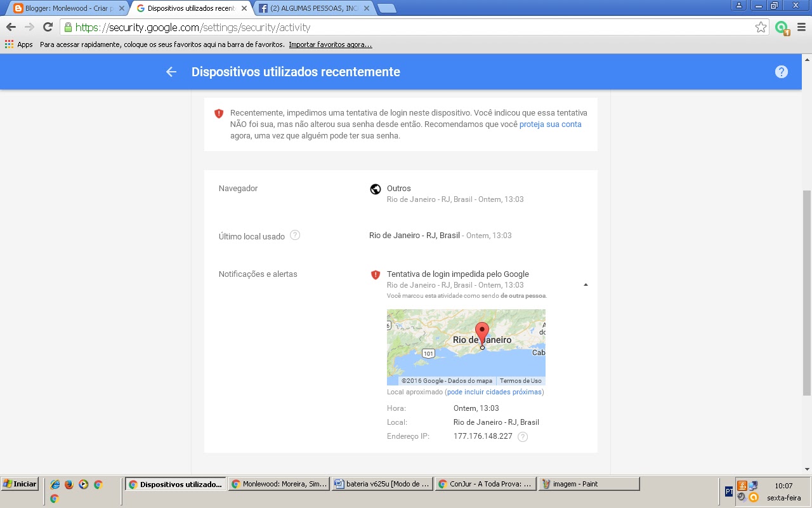Reload the page with the refresh icon

48,27
